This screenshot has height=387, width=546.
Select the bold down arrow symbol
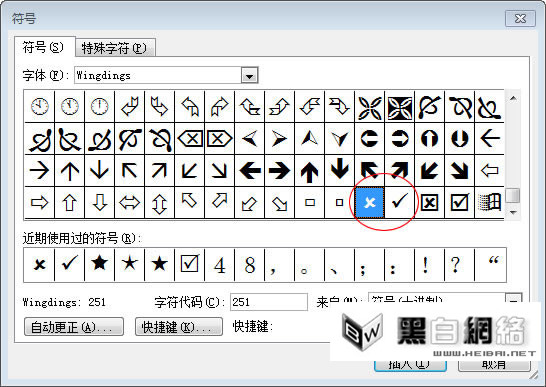tap(340, 170)
